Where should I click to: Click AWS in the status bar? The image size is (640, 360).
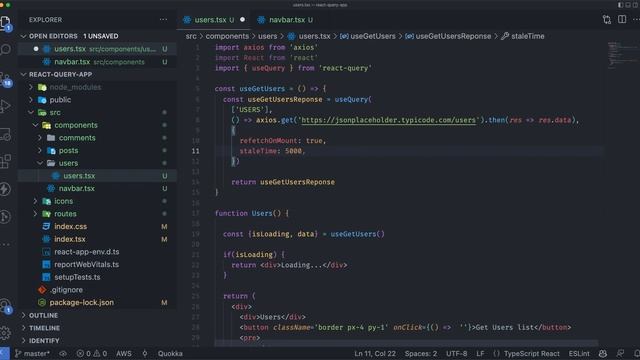[124, 353]
